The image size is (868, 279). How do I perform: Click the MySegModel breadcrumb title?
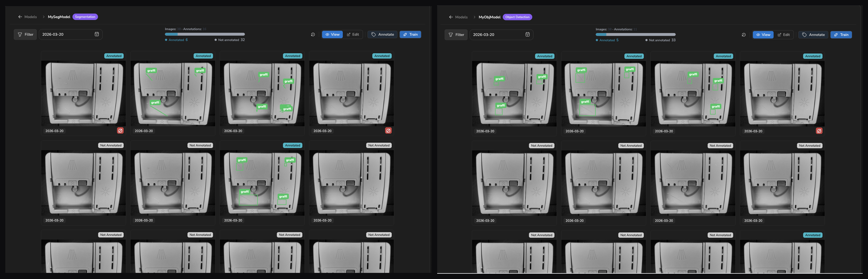point(59,17)
